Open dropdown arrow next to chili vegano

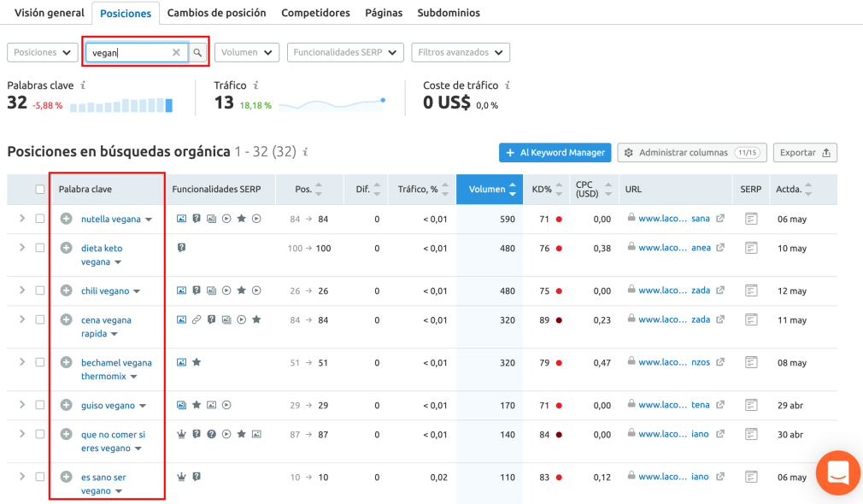(x=137, y=291)
